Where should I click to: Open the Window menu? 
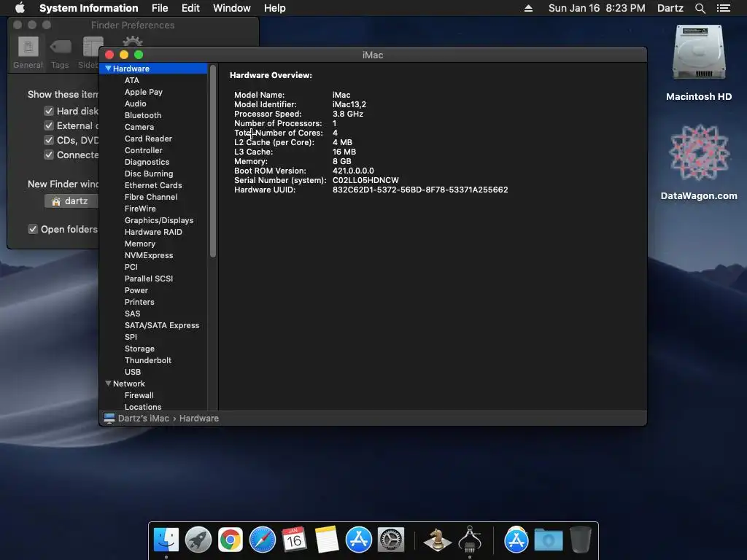click(x=231, y=8)
